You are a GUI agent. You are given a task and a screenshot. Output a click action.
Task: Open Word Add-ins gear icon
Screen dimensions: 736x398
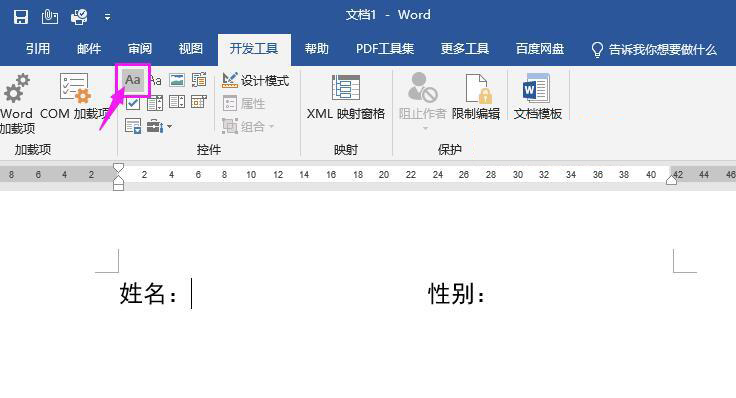click(16, 88)
